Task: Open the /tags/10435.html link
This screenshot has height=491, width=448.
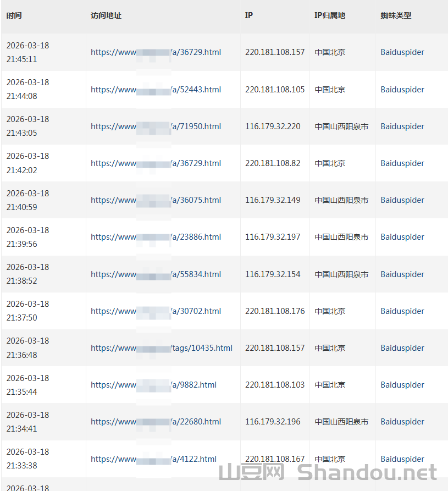Action: [162, 348]
